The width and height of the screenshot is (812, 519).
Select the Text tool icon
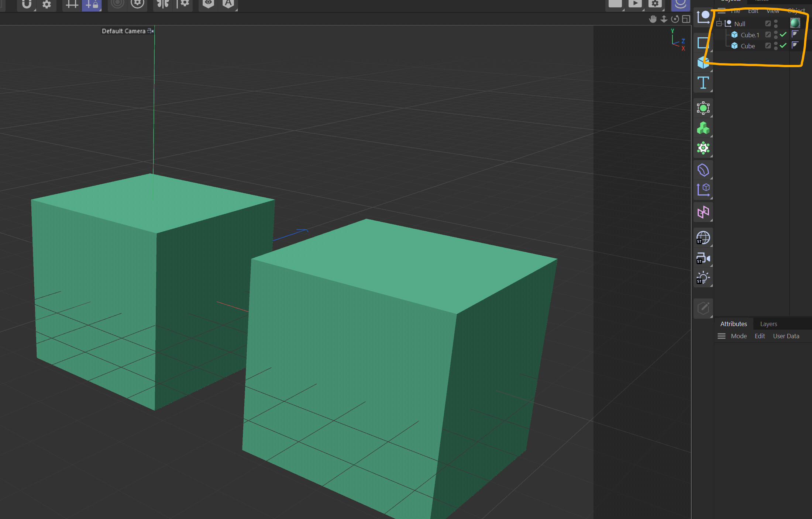tap(703, 83)
